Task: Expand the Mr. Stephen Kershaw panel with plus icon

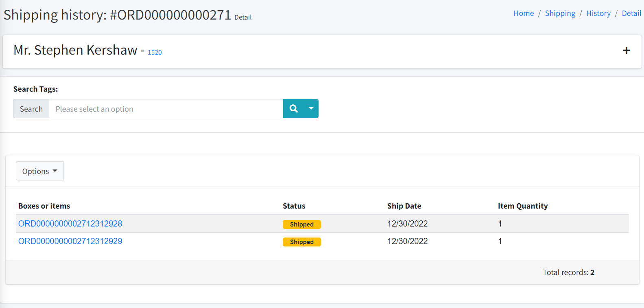Action: (626, 51)
